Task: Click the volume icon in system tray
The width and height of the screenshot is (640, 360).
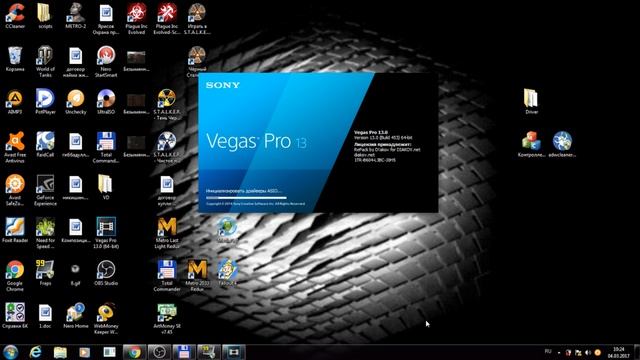Action: (x=588, y=353)
